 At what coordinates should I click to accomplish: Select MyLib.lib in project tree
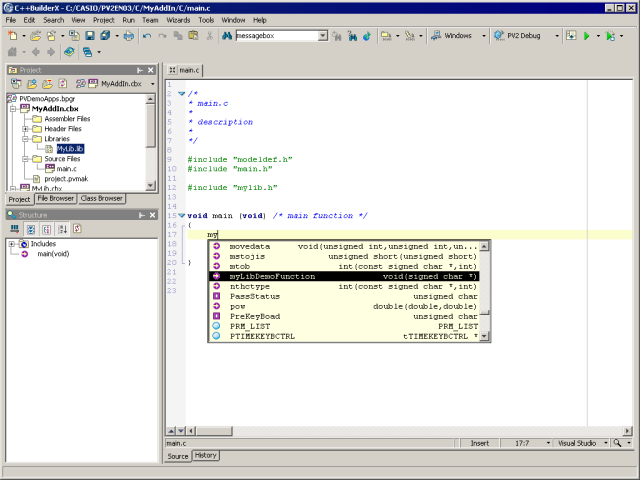click(x=70, y=149)
